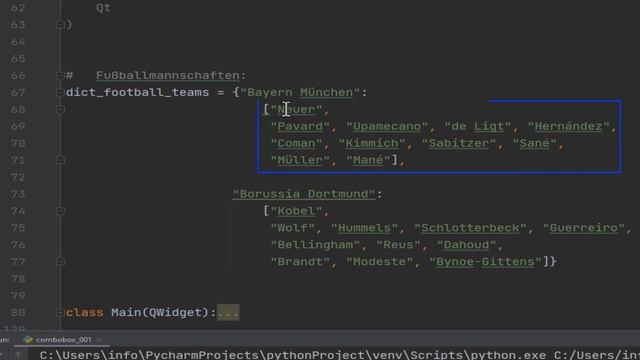The image size is (640, 360).
Task: Click line number 76 in gutter
Action: pos(18,245)
